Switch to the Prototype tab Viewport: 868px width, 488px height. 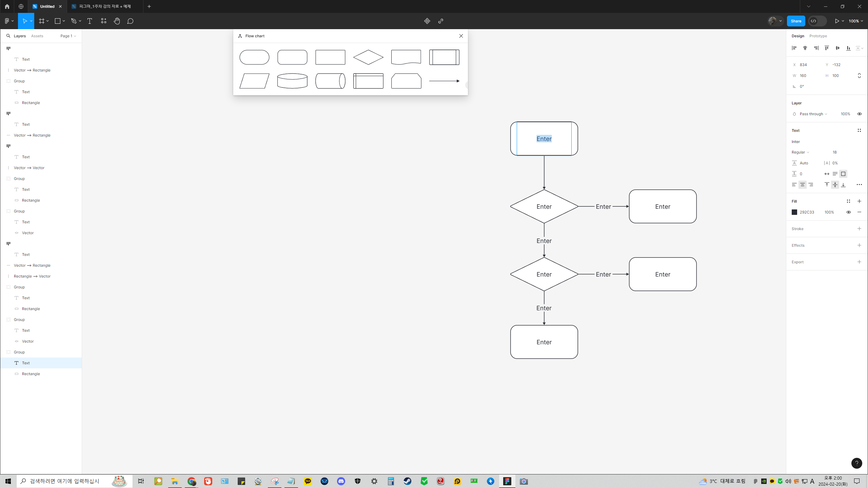click(818, 36)
